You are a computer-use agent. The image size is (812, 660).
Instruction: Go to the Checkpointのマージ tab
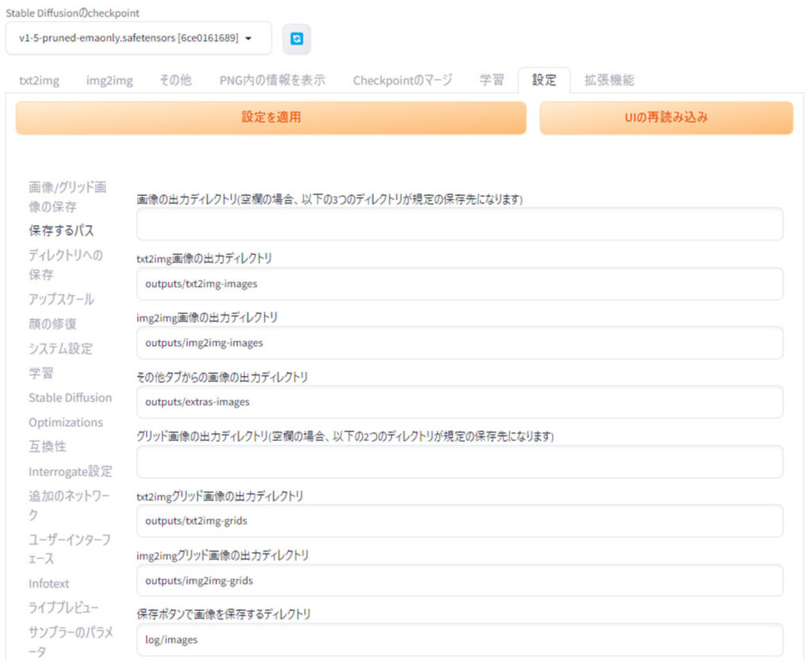(402, 80)
